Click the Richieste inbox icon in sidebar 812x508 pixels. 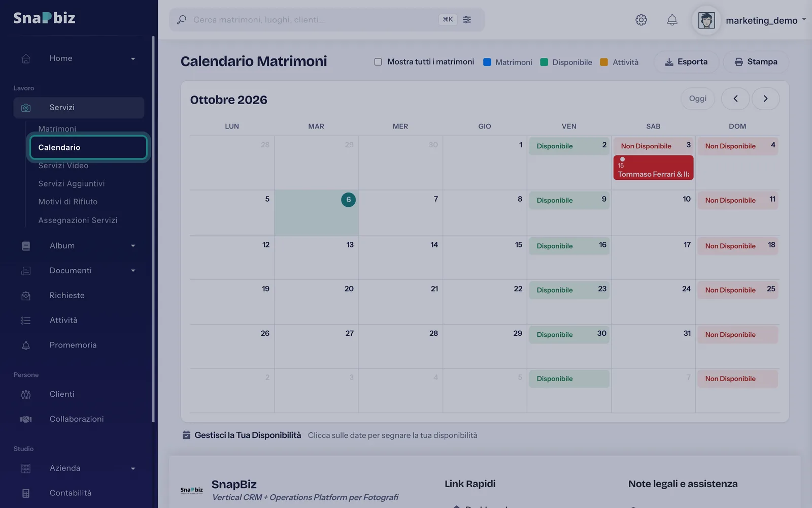pos(26,296)
